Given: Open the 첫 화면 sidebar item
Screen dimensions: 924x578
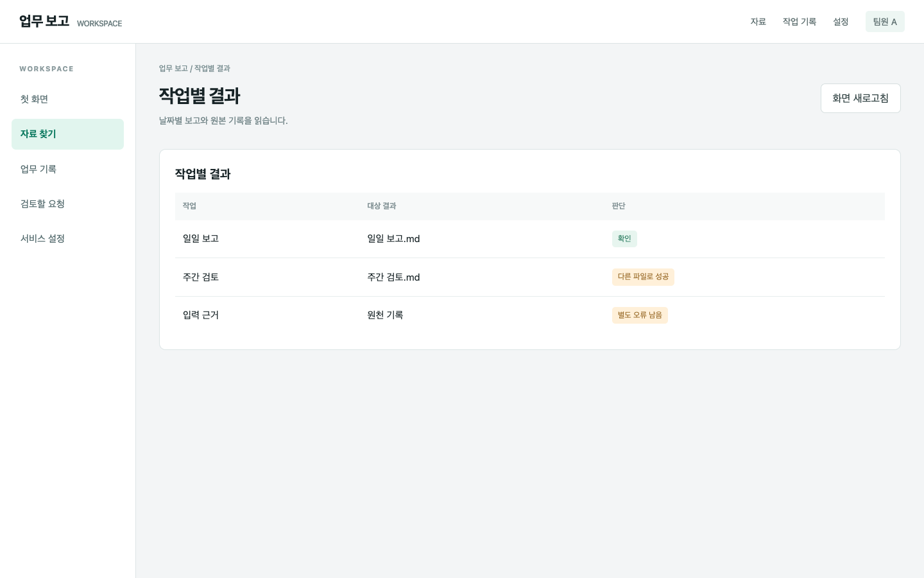Looking at the screenshot, I should pos(67,100).
